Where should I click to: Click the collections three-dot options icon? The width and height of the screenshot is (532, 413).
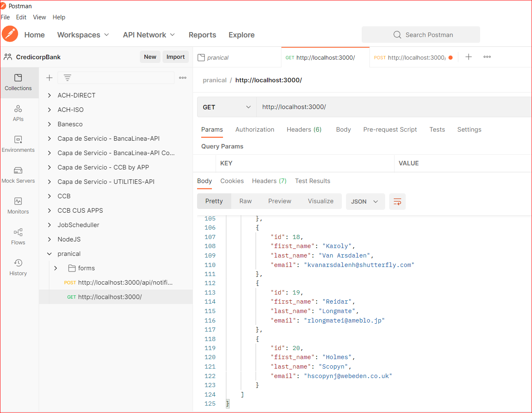pyautogui.click(x=183, y=78)
